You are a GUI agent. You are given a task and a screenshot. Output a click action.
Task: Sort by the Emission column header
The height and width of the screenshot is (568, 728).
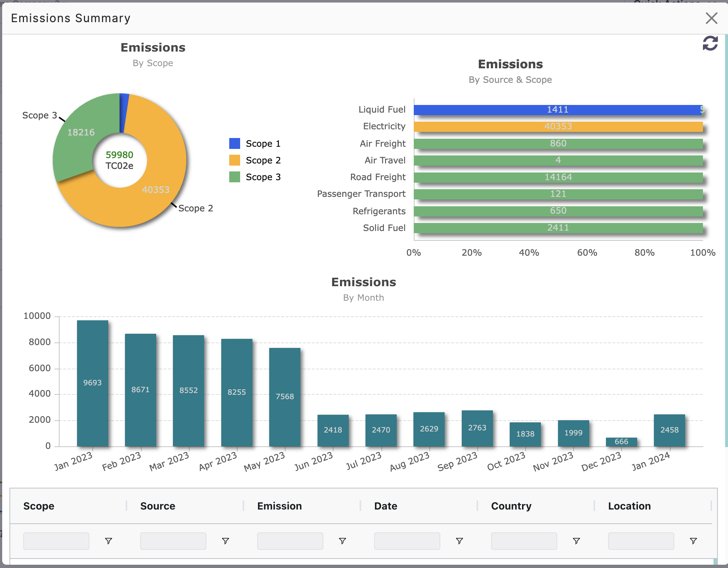pos(279,506)
